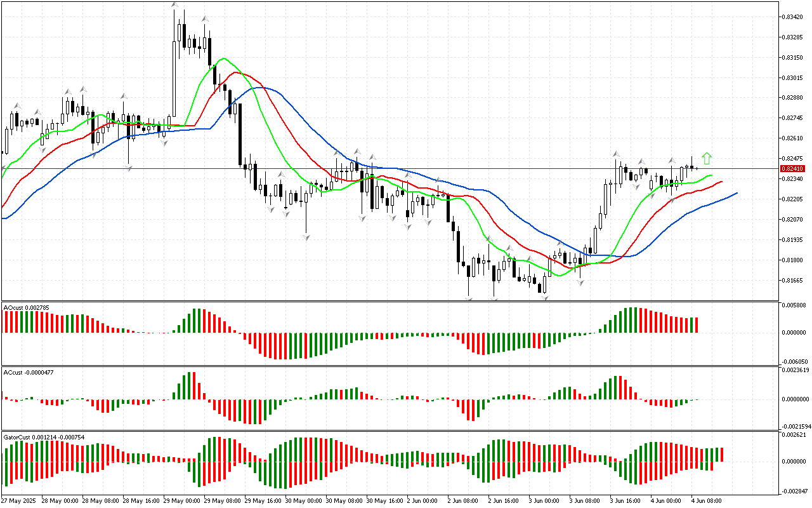Click the 0.005808 AOcust scale value

pyautogui.click(x=795, y=306)
